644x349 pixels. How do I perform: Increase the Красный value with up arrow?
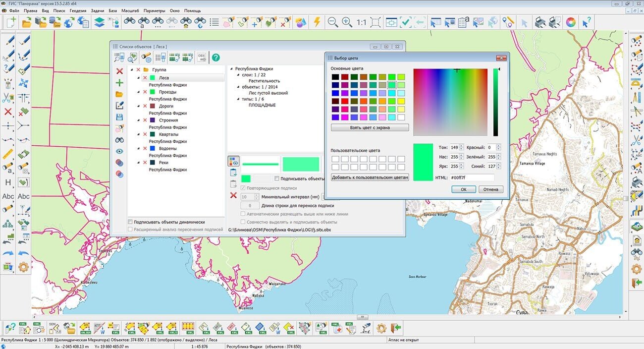click(x=498, y=146)
